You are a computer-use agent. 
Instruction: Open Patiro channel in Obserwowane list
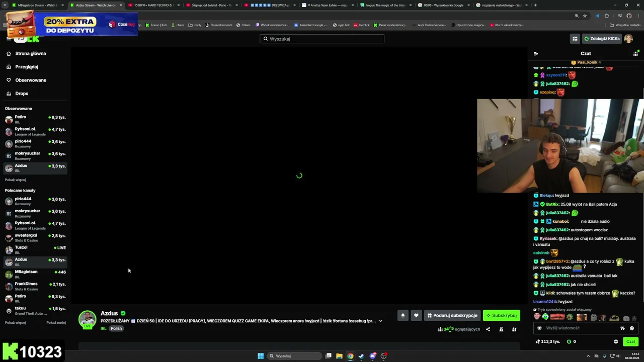tap(35, 119)
